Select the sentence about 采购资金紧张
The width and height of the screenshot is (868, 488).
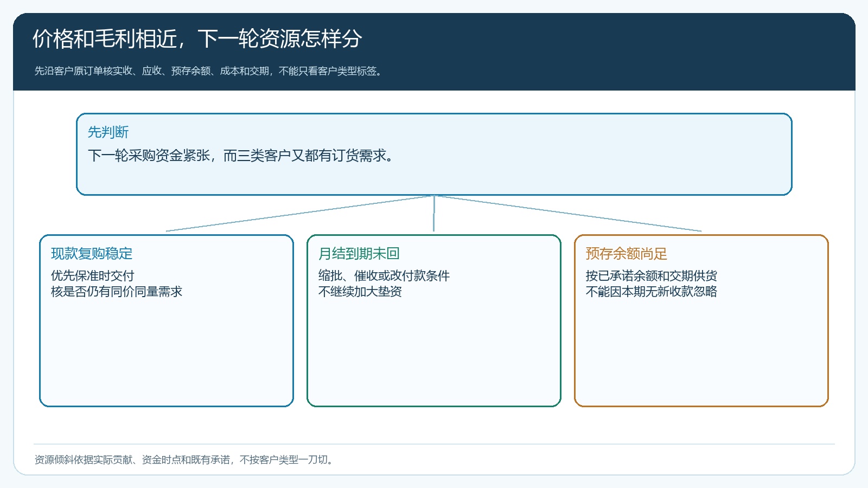click(241, 156)
